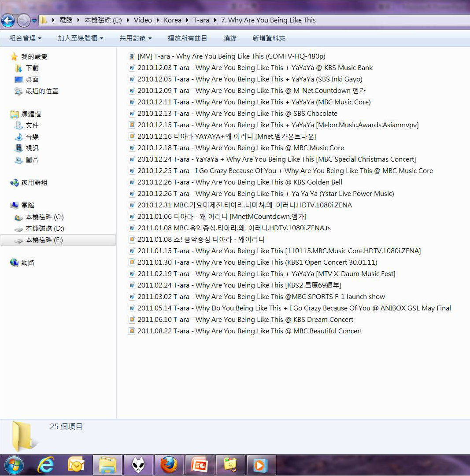Expand the Video breadcrumb arrow
This screenshot has width=470, height=476.
[x=158, y=20]
